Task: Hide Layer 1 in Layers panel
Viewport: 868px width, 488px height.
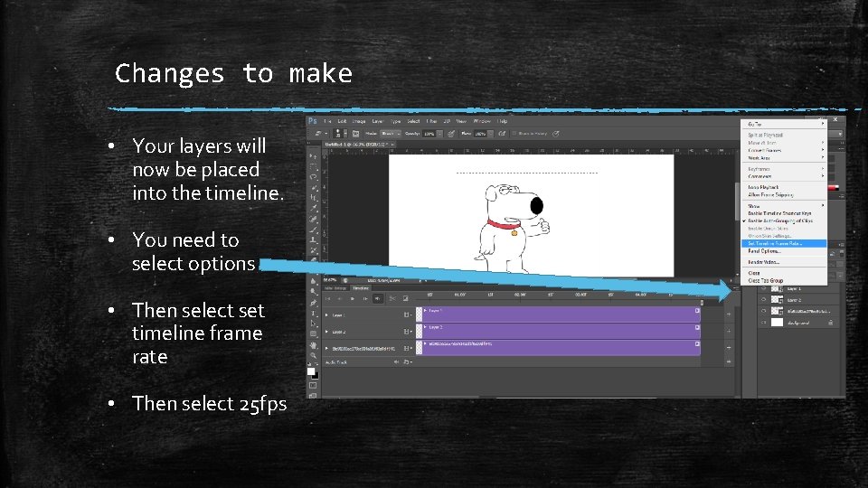Action: tap(763, 287)
